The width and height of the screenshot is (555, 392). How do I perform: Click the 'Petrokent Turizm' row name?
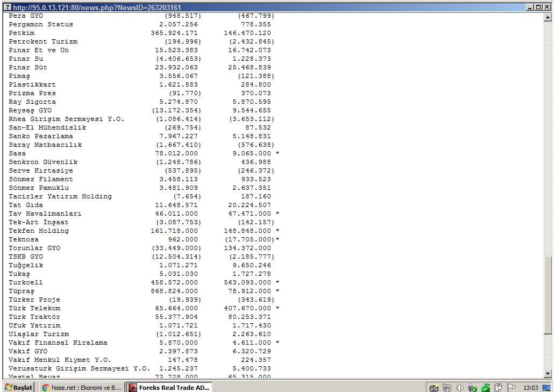pos(43,41)
